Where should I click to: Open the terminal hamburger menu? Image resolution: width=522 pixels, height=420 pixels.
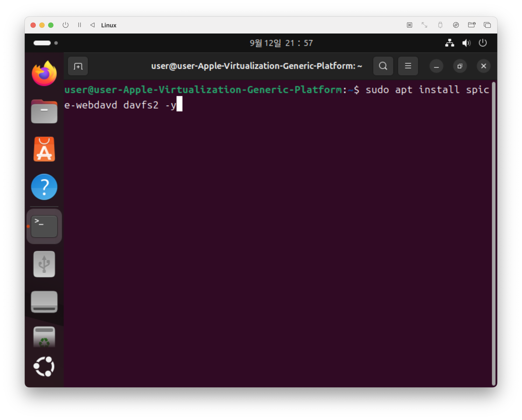point(408,66)
